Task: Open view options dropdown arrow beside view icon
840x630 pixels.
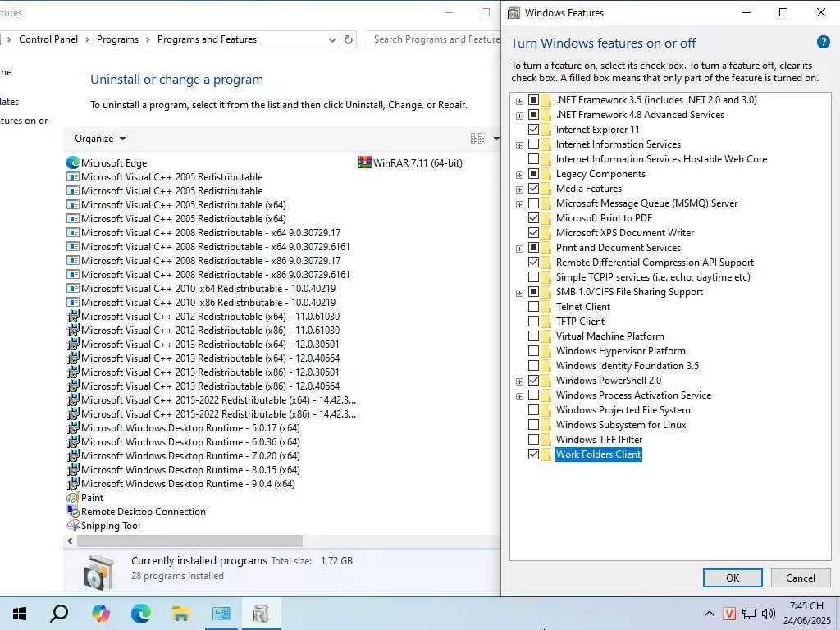Action: [496, 138]
